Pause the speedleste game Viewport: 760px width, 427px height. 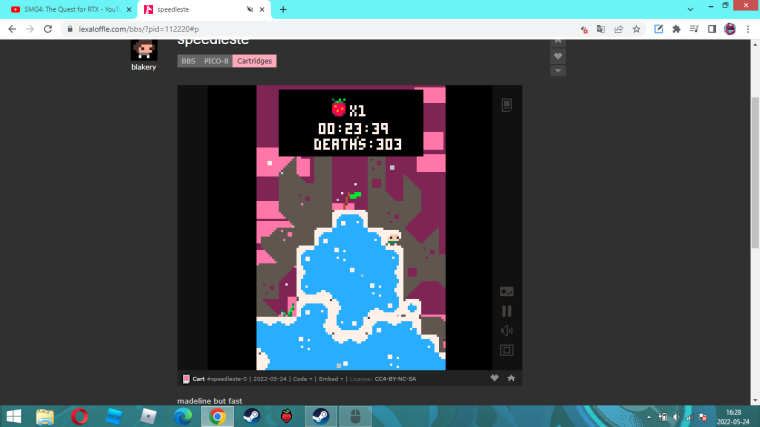pos(507,311)
